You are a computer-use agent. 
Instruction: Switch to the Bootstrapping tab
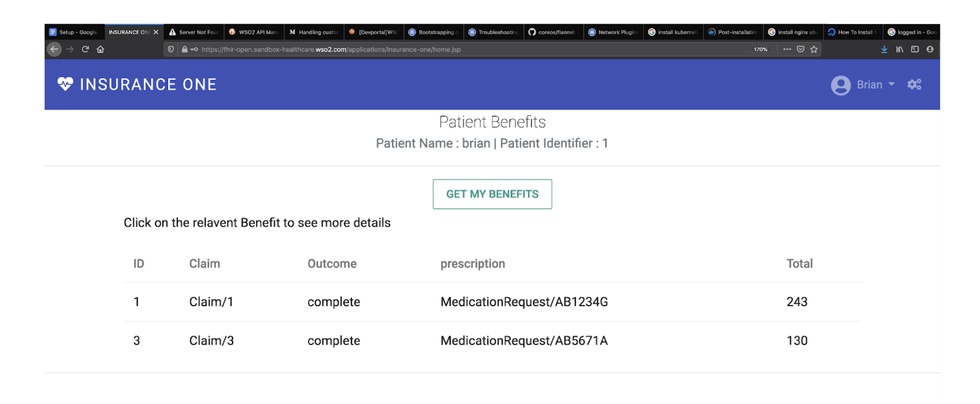434,32
